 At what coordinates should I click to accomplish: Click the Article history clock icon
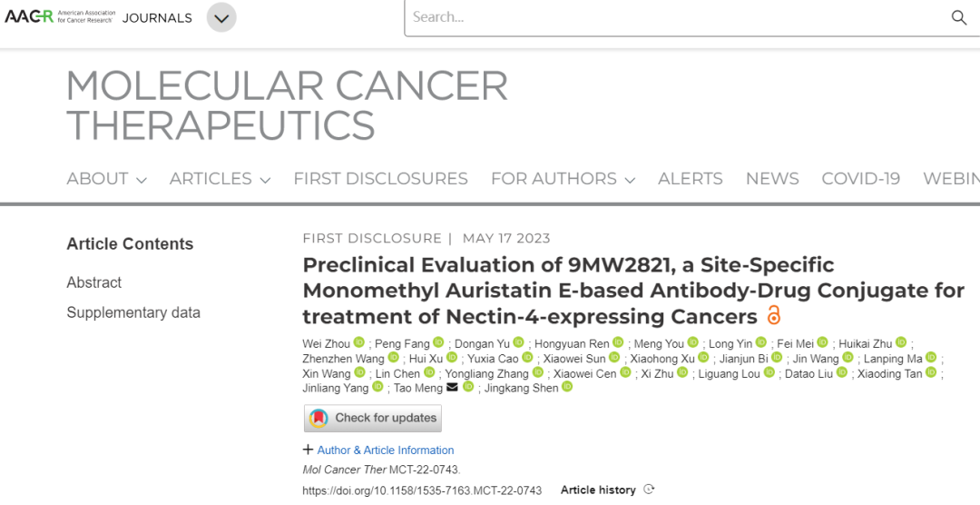click(649, 490)
